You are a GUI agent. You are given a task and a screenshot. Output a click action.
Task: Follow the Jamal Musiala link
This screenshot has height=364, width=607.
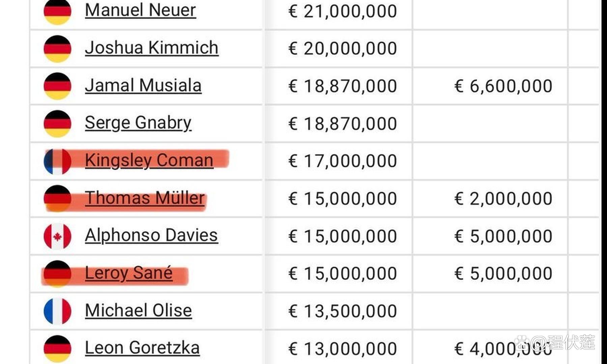click(x=143, y=85)
